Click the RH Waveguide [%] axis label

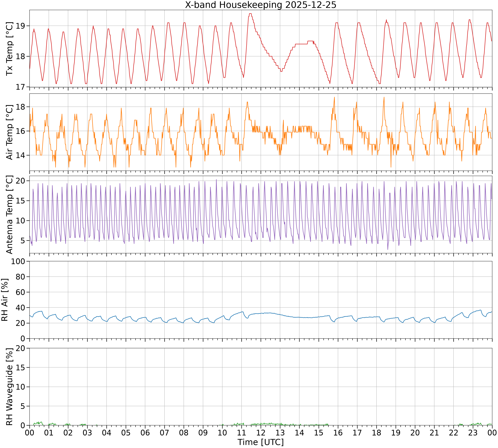(9, 387)
